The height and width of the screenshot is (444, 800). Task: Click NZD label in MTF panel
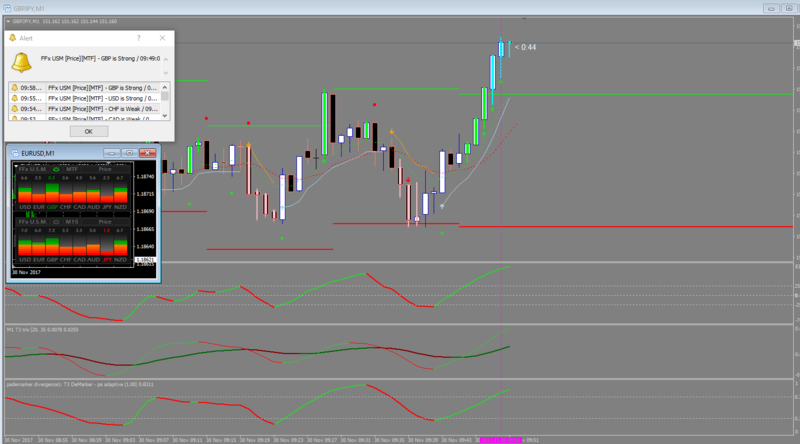(120, 207)
